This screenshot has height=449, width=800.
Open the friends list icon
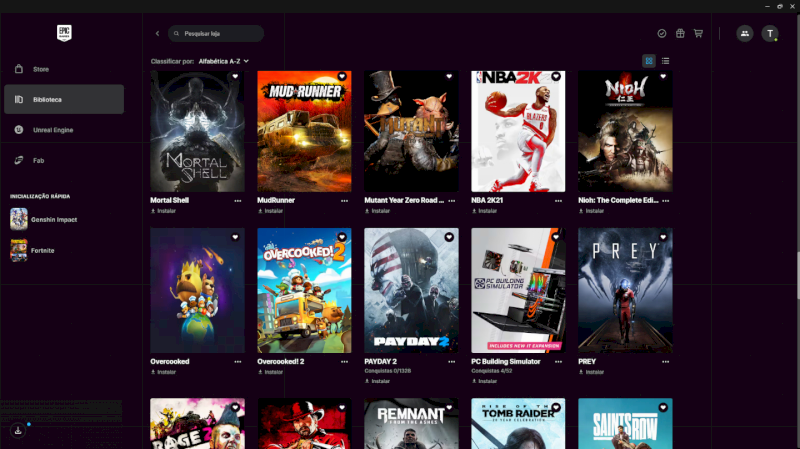(x=745, y=34)
